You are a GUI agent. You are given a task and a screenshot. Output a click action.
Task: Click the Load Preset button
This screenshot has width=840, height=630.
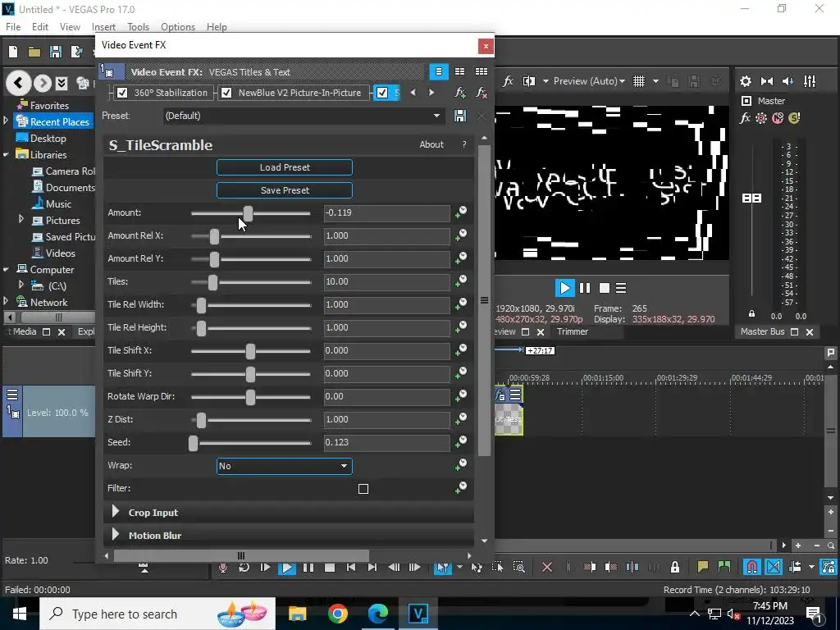(285, 167)
